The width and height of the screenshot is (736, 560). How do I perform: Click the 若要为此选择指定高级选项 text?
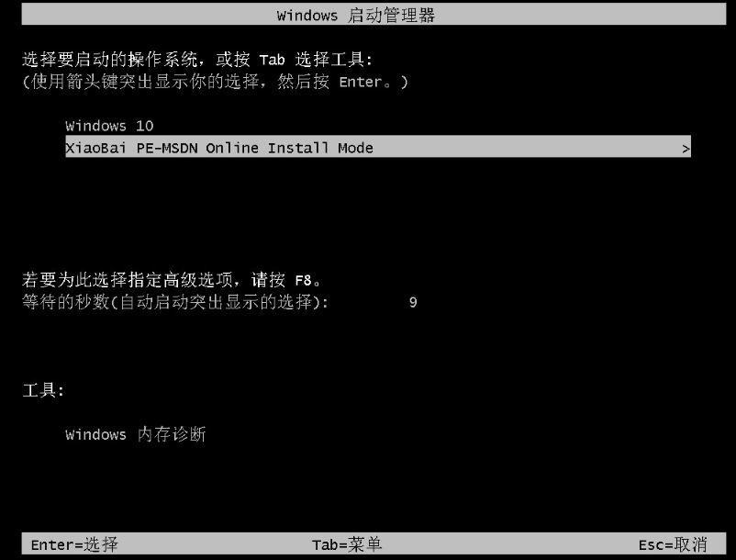[131, 280]
